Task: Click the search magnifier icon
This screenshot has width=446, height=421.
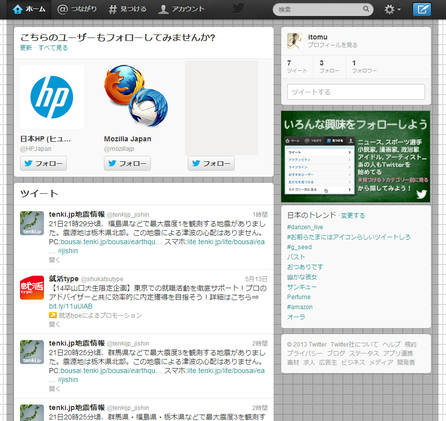Action: (366, 9)
